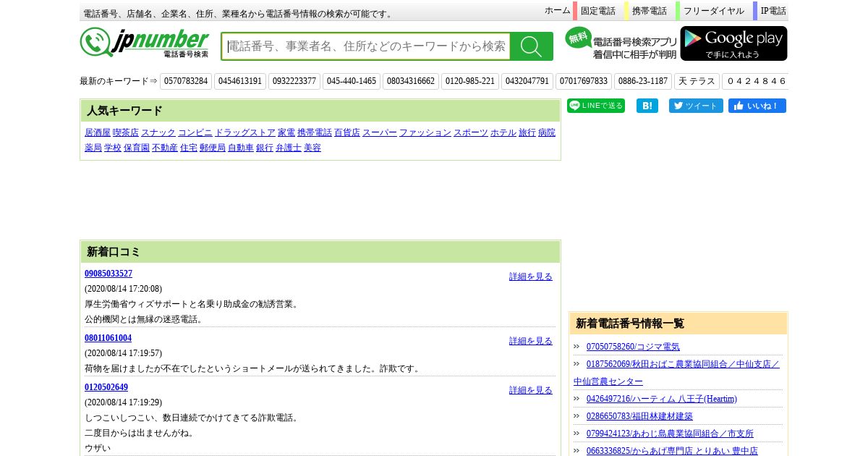Viewport: 868px width, 456px height.
Task: Share via the LINEで送る button
Action: click(x=596, y=106)
